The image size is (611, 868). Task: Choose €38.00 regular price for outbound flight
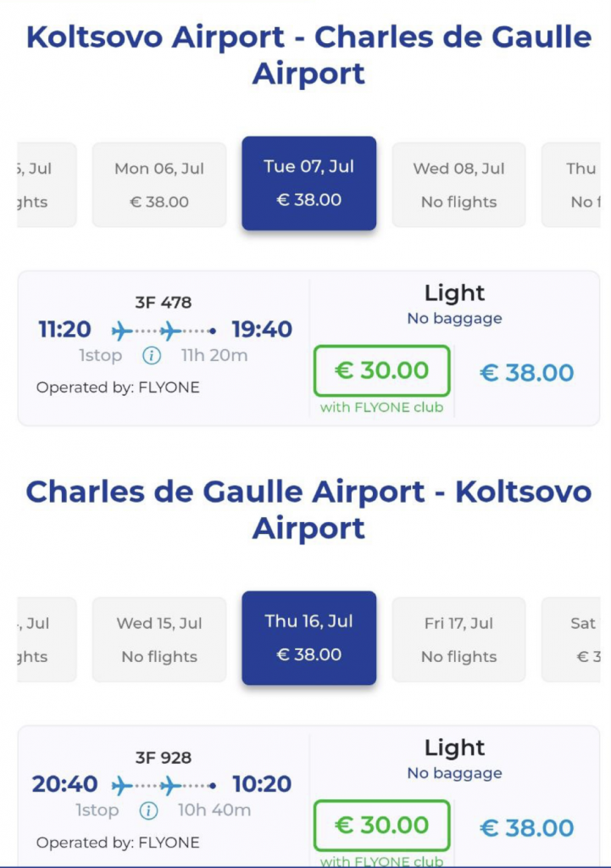[x=526, y=373]
